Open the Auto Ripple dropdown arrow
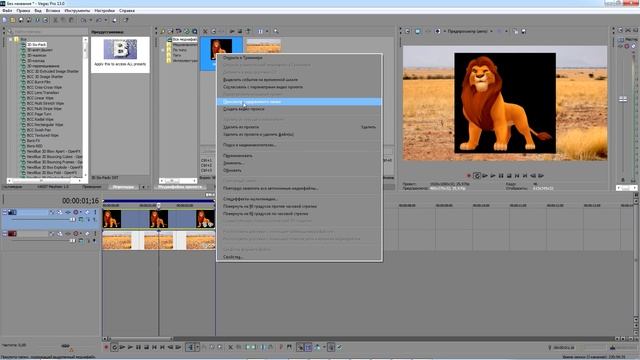640x360 pixels. pos(324,347)
